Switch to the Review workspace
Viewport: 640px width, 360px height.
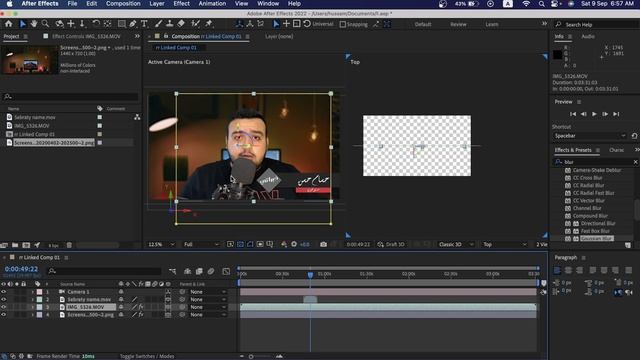[458, 24]
